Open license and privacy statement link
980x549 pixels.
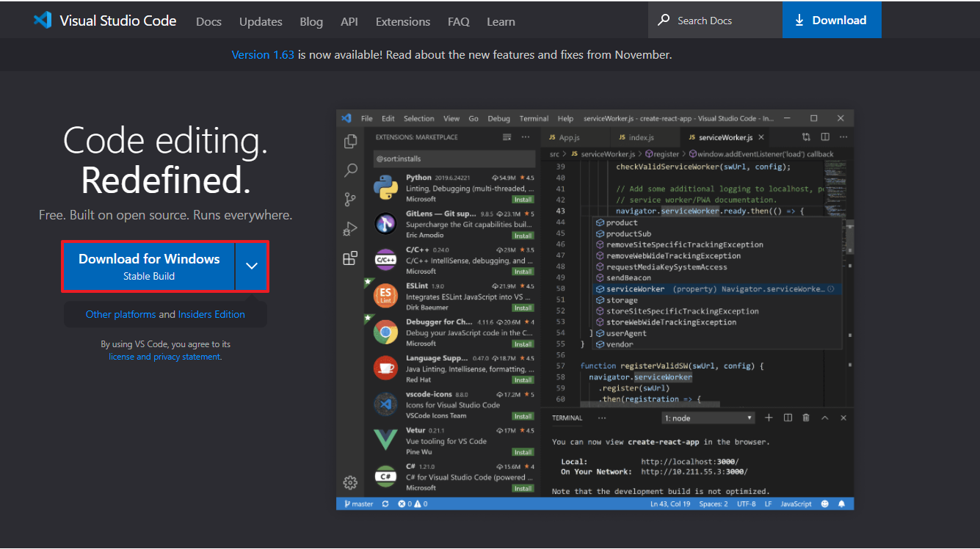click(x=164, y=357)
